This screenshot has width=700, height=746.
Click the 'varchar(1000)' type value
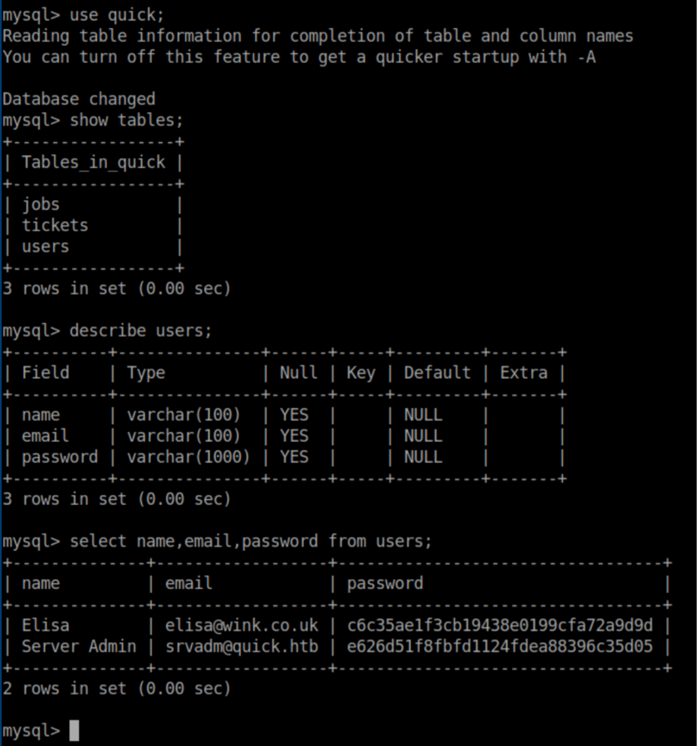pyautogui.click(x=188, y=457)
